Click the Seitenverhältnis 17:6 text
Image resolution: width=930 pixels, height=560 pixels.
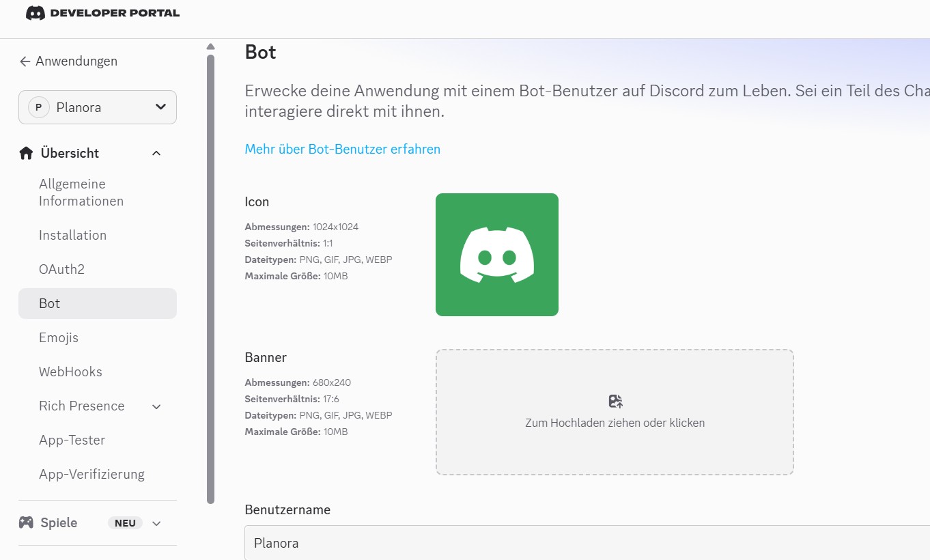click(x=292, y=399)
